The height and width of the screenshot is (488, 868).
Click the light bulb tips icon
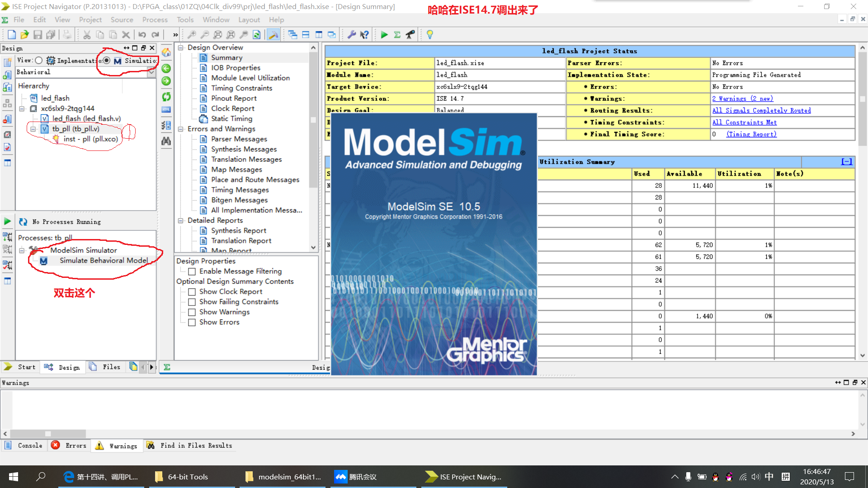430,35
